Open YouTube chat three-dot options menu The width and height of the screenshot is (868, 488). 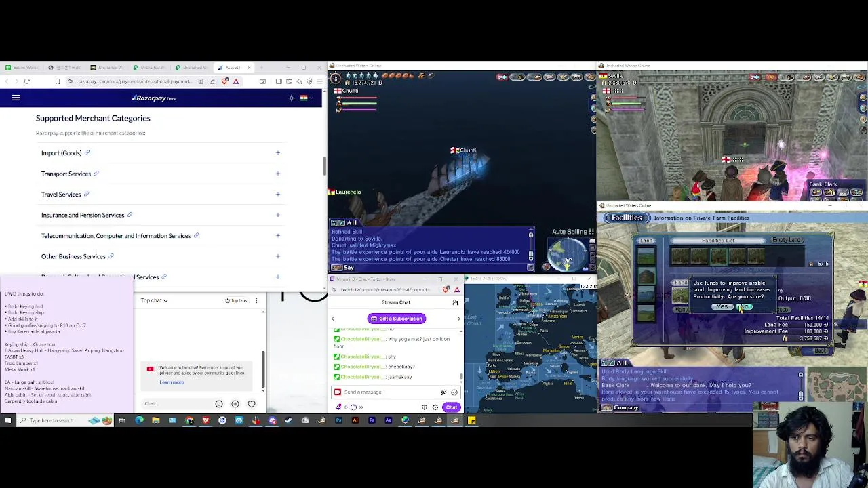tap(256, 300)
